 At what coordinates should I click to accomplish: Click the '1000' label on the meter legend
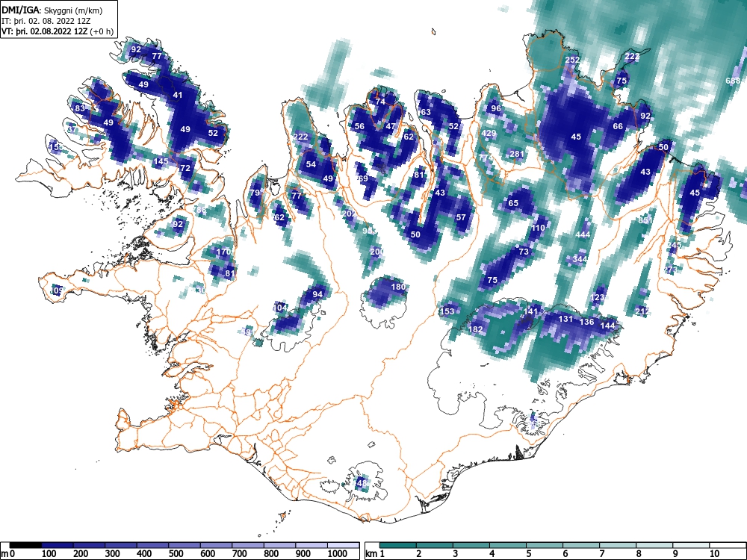(338, 553)
